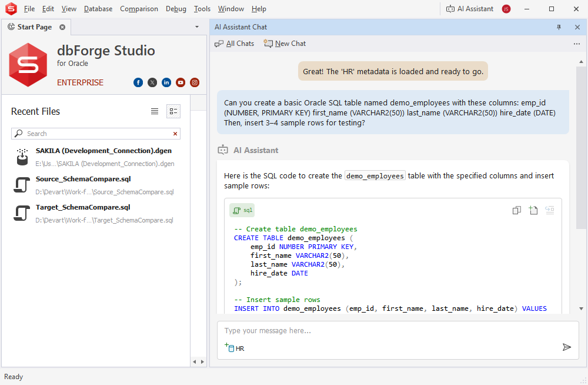Select the Start Page tab
This screenshot has height=385, width=588.
click(x=34, y=27)
